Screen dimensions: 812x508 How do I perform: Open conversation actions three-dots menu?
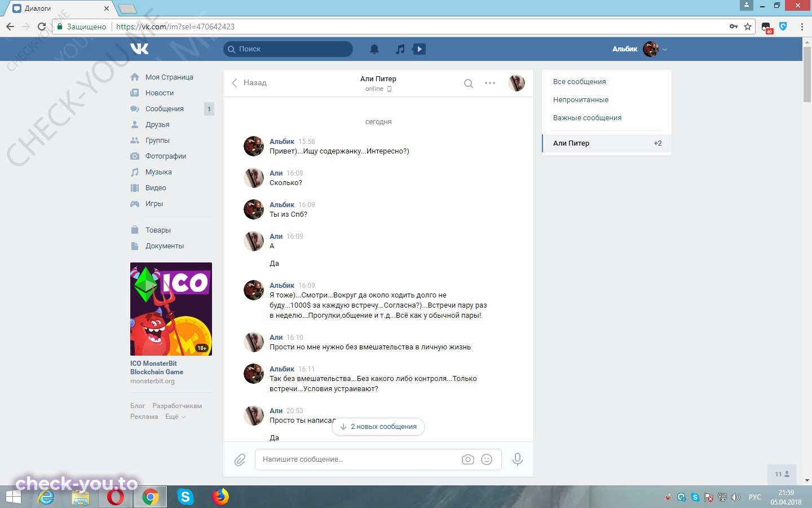(490, 83)
